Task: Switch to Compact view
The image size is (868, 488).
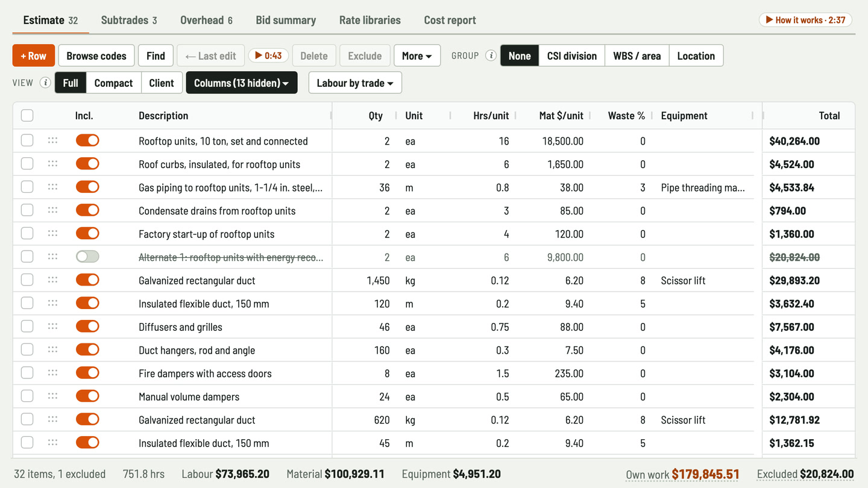Action: (113, 83)
